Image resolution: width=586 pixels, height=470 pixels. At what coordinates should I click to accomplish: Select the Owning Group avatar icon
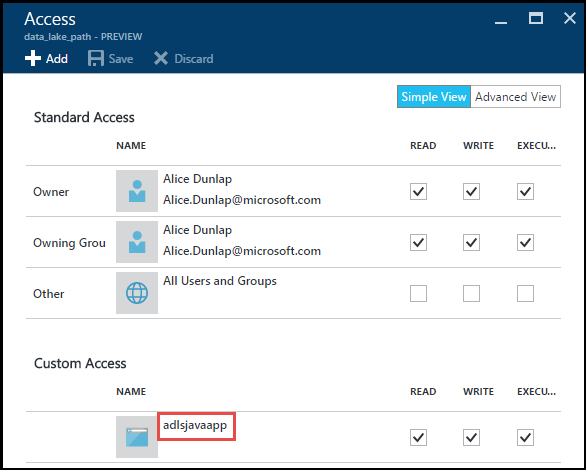[x=137, y=242]
